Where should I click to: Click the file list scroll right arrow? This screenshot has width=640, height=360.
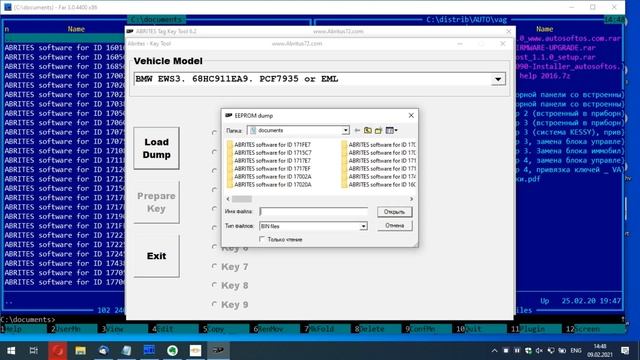point(411,199)
